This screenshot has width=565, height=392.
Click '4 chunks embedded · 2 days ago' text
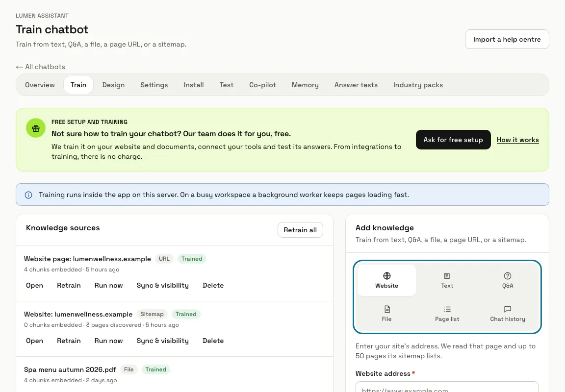click(71, 380)
